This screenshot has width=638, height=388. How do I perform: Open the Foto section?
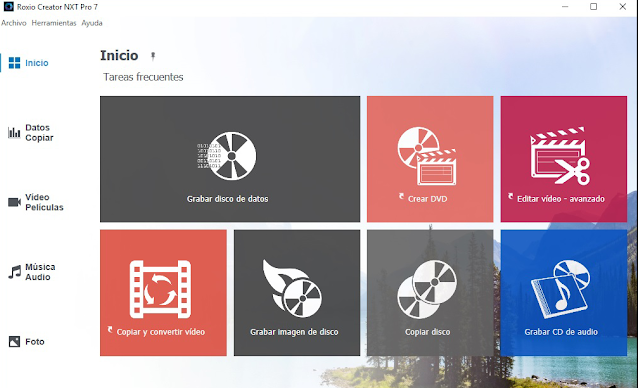point(35,342)
